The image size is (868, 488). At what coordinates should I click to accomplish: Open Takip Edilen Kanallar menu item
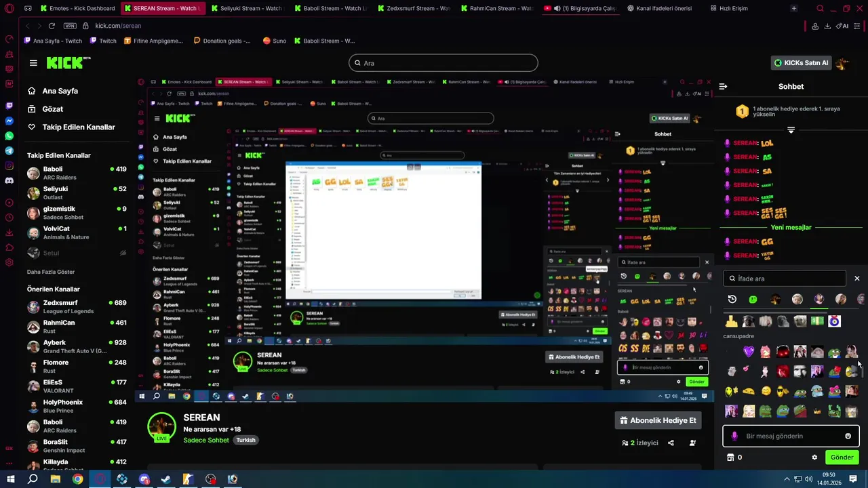coord(71,127)
